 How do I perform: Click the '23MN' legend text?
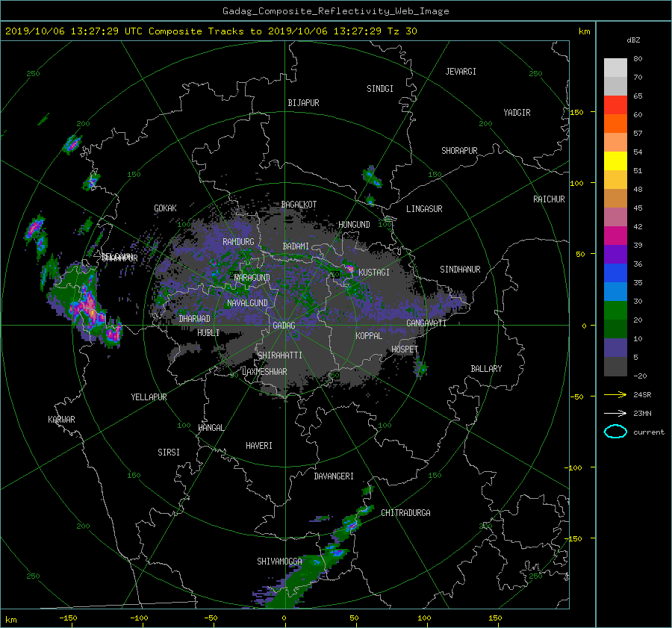(642, 414)
